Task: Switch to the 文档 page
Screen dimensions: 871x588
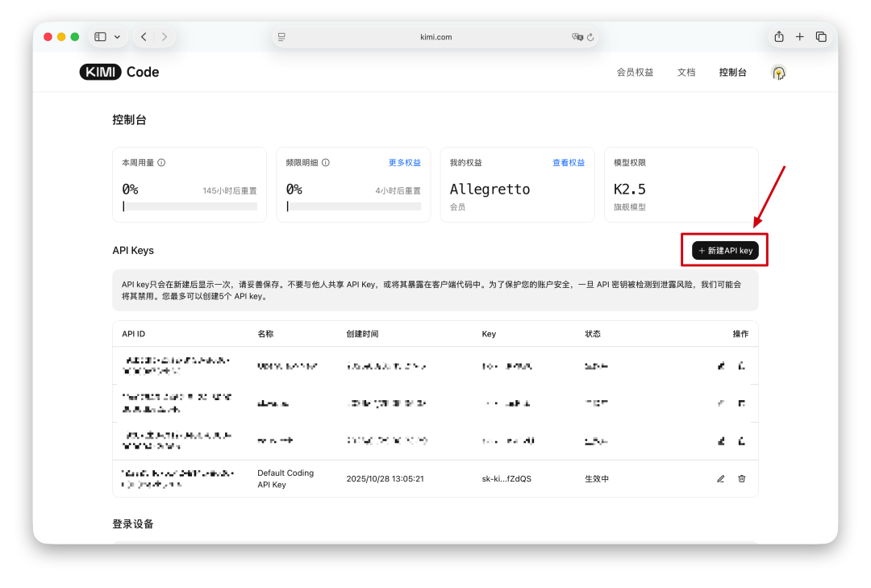Action: (686, 72)
